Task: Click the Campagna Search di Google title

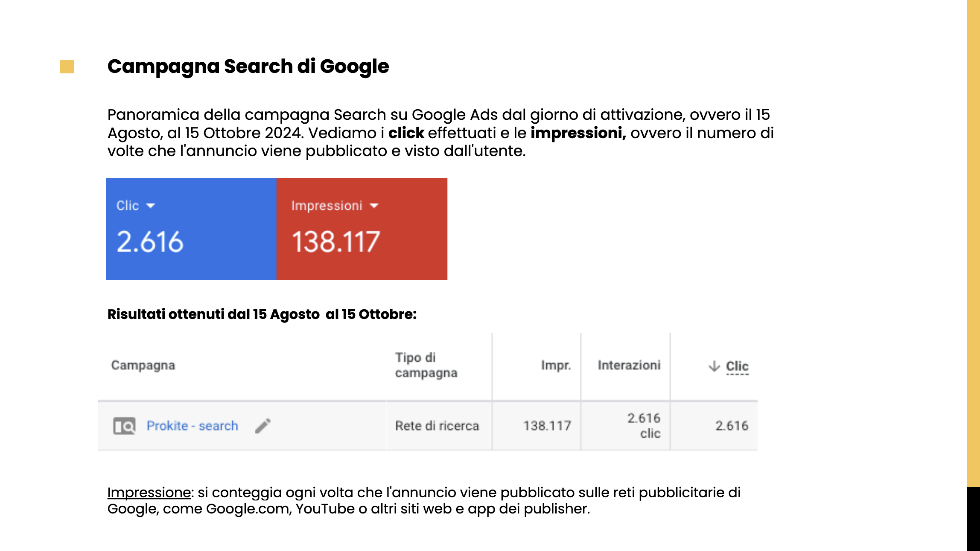Action: tap(248, 67)
